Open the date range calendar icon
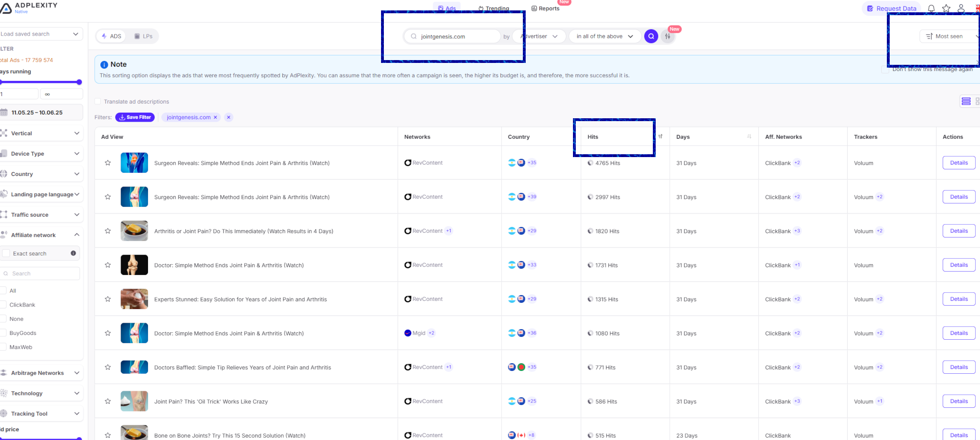Screen dimensions: 980x440 click(x=4, y=112)
